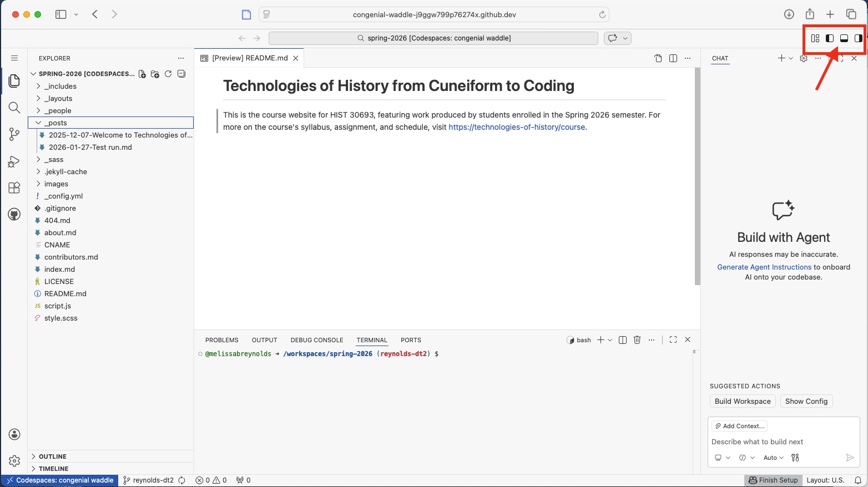Open the Extensions view
868x487 pixels.
click(x=14, y=187)
